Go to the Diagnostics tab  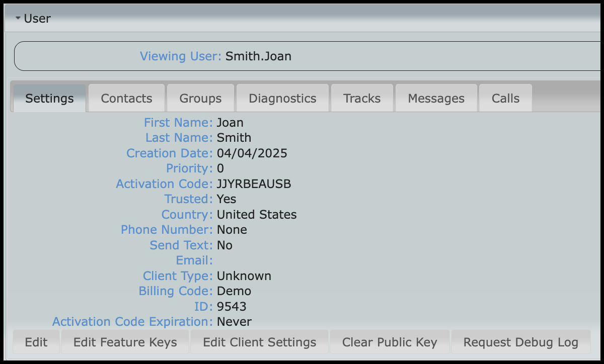(x=282, y=98)
